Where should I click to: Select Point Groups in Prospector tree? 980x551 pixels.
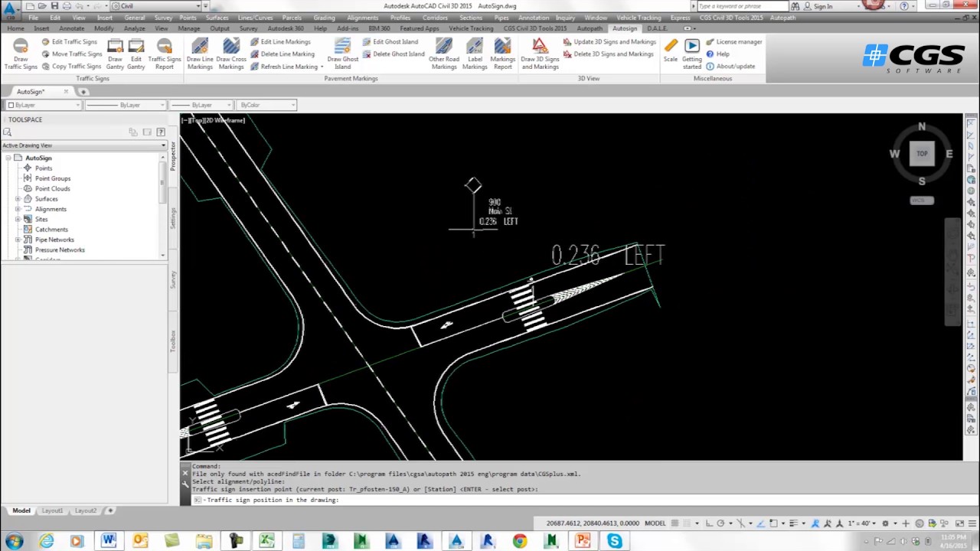[x=52, y=178]
